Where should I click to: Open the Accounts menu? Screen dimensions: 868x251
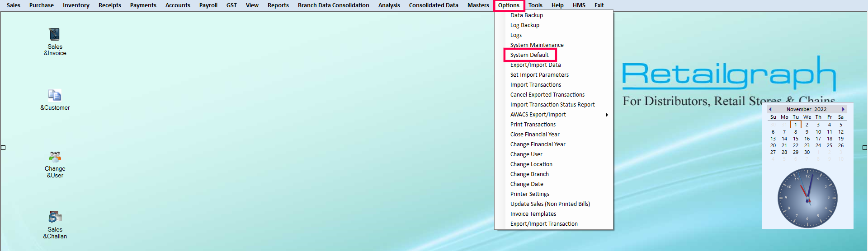178,5
